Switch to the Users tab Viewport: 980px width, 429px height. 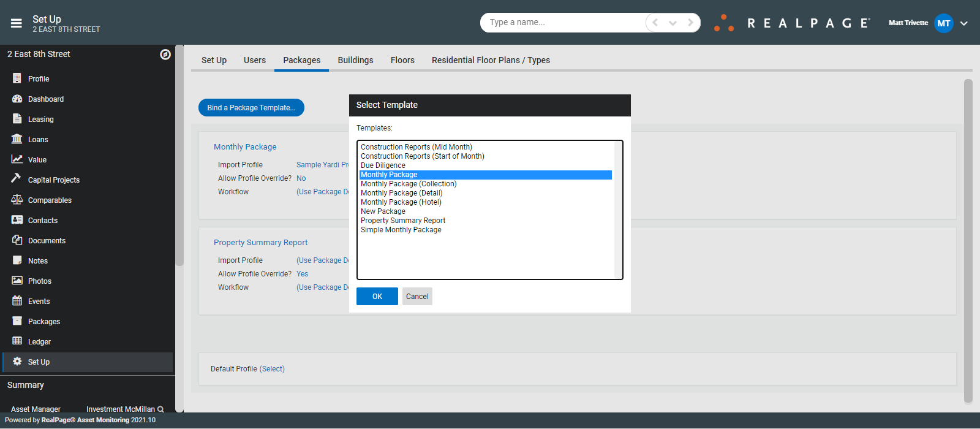[255, 60]
